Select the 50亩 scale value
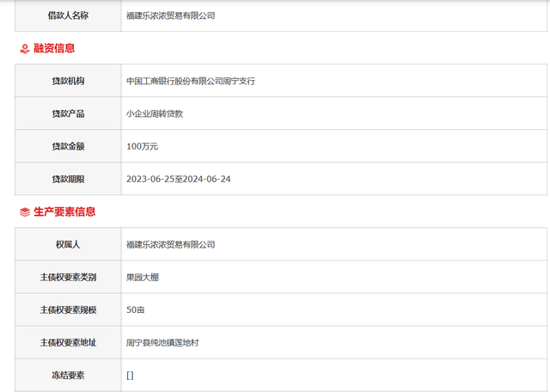550x392 pixels. click(x=136, y=309)
